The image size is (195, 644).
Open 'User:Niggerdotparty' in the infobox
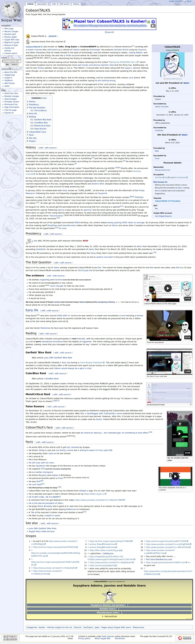click(163, 216)
